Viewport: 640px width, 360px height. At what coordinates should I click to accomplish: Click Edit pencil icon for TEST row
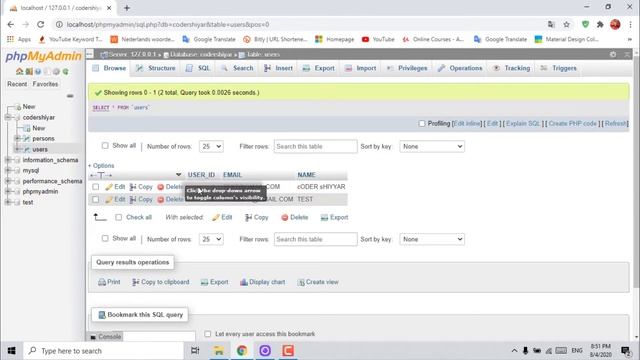[x=109, y=200]
